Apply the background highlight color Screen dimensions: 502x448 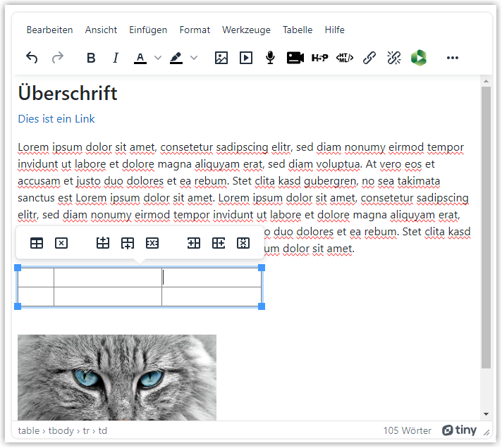(176, 58)
